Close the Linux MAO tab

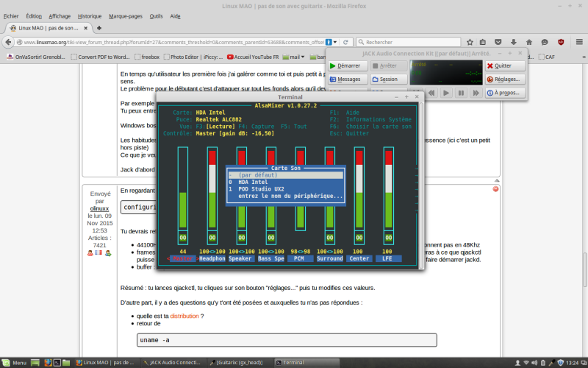85,28
